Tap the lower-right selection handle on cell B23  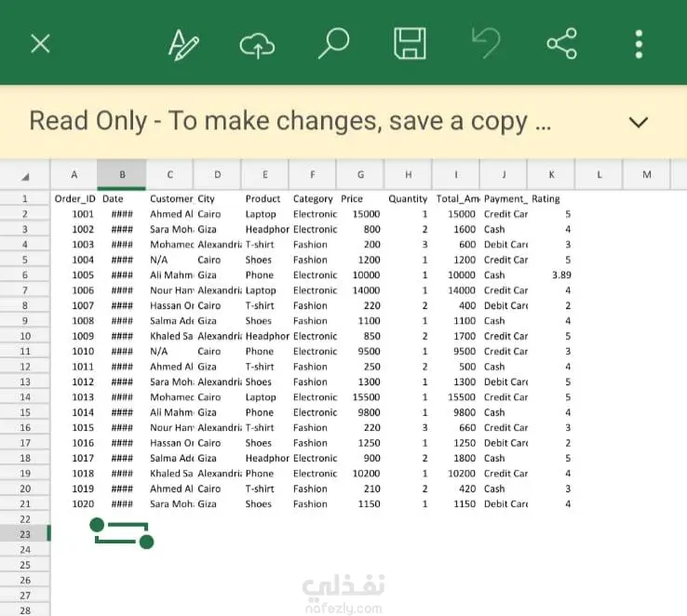[x=146, y=542]
